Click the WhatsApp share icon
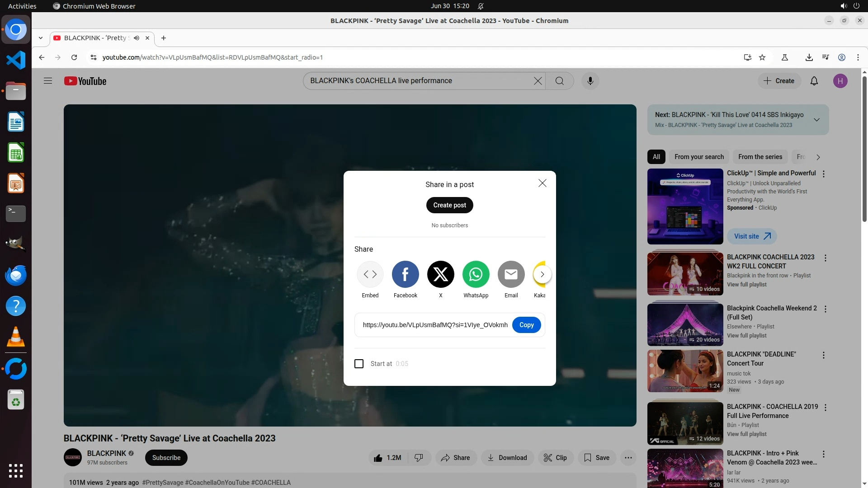 point(476,274)
